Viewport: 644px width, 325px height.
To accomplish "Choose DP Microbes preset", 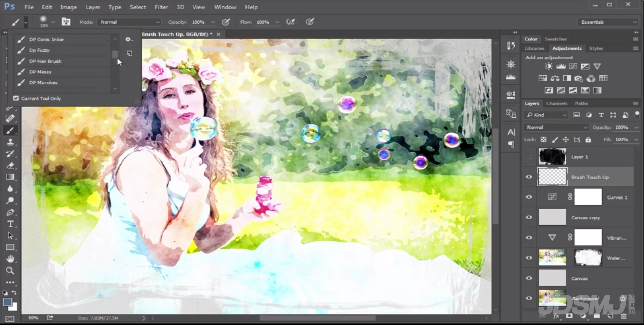I will [x=63, y=82].
